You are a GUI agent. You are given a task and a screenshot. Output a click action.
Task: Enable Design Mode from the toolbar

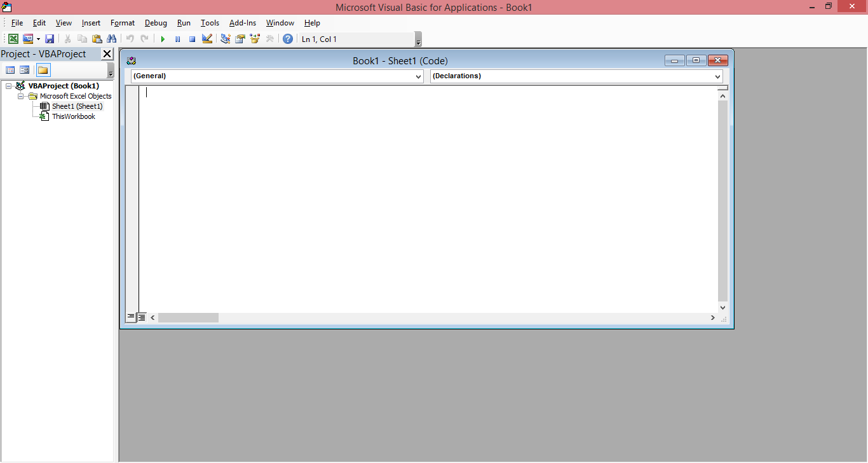point(207,39)
